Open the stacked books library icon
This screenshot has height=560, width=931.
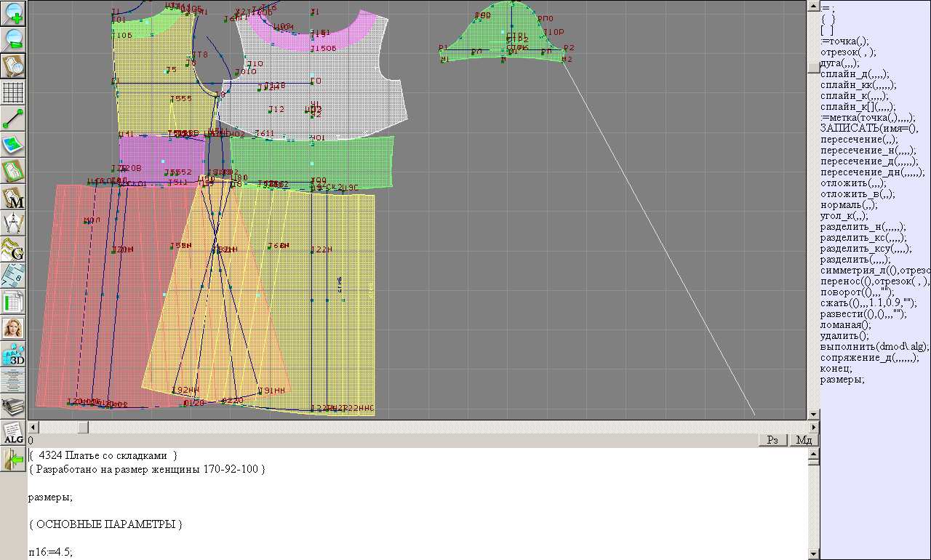point(14,407)
